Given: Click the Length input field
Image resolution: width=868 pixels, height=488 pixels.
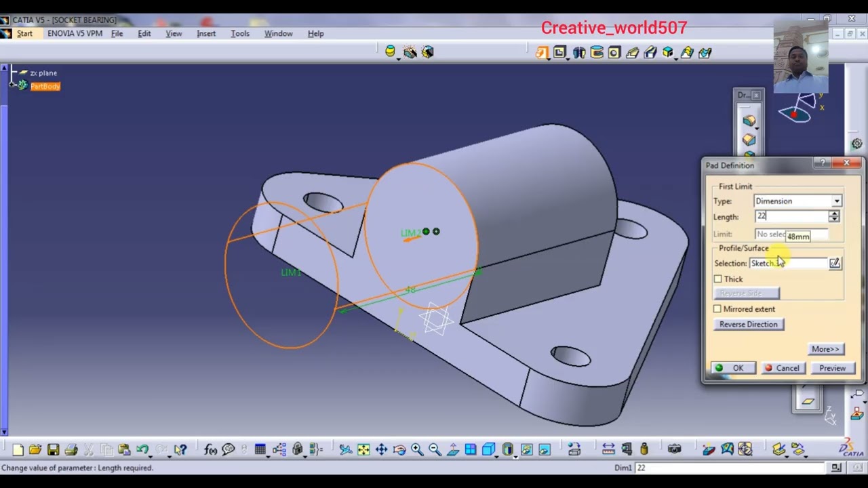Looking at the screenshot, I should coord(791,217).
